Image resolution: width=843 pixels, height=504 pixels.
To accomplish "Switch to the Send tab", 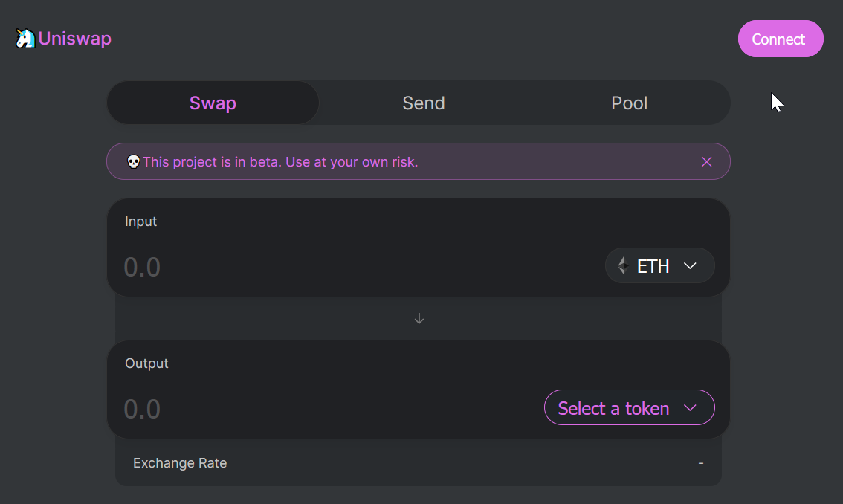I will coord(424,103).
